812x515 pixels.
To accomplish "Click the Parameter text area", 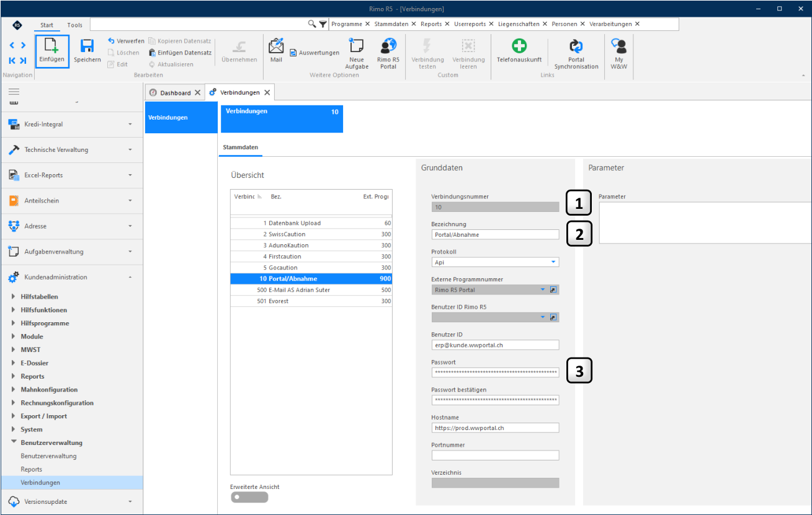I will 705,223.
